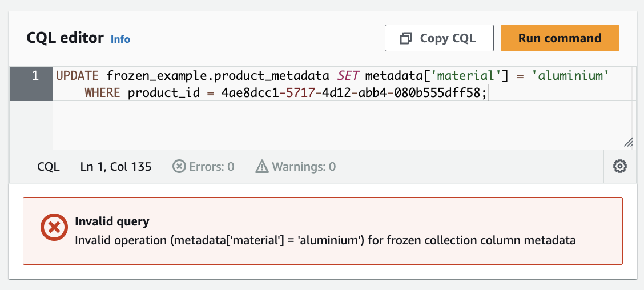Click the Warnings triangle status icon
The image size is (644, 290).
point(262,167)
